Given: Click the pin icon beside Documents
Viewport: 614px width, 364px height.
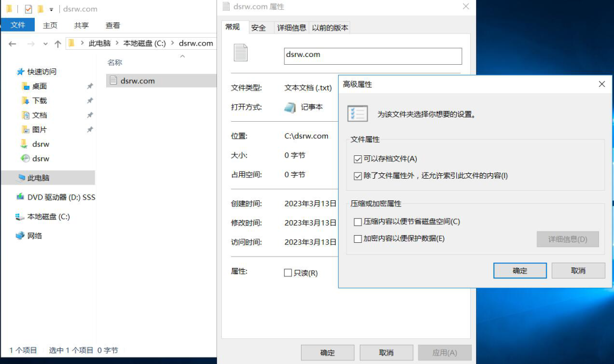Looking at the screenshot, I should tap(90, 115).
